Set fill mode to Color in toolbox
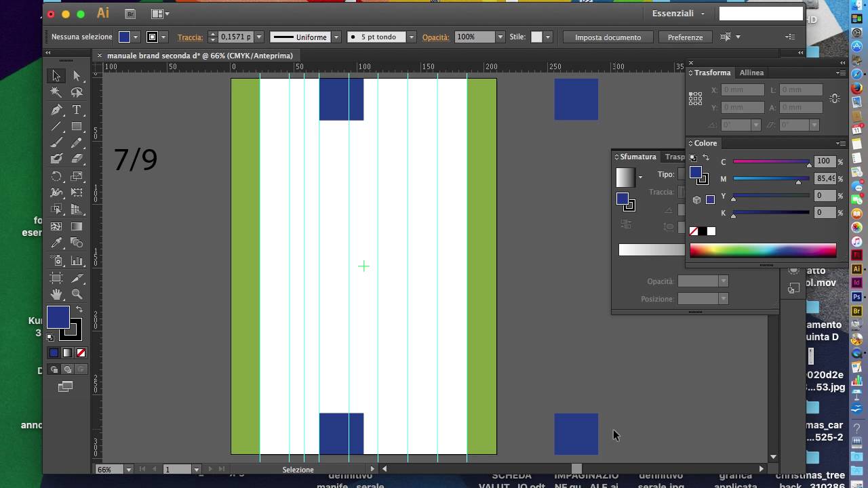Viewport: 868px width, 488px height. [54, 352]
